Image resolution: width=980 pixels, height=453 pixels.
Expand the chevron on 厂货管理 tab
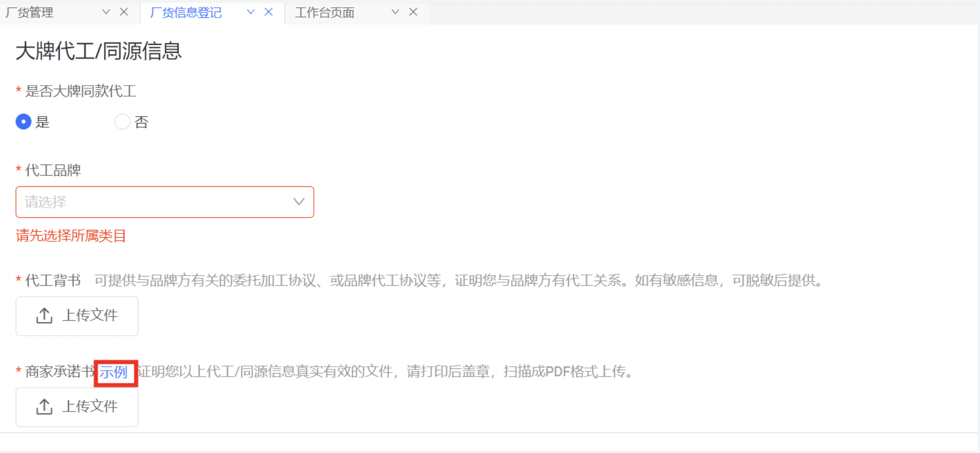[x=106, y=12]
